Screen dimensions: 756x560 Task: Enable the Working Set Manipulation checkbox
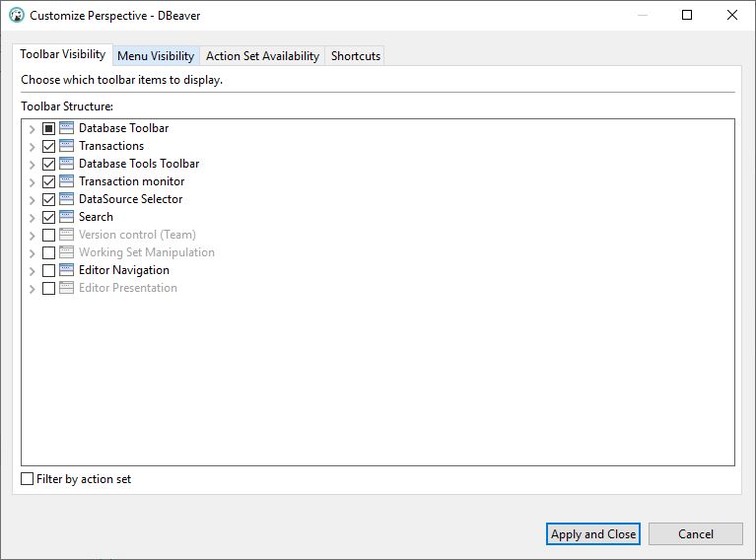click(48, 252)
